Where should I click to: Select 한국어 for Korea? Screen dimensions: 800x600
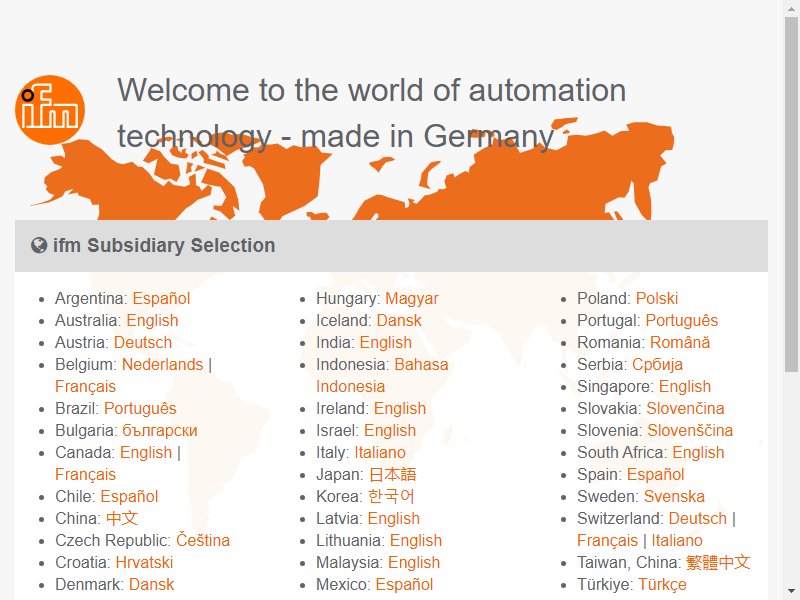pyautogui.click(x=391, y=496)
